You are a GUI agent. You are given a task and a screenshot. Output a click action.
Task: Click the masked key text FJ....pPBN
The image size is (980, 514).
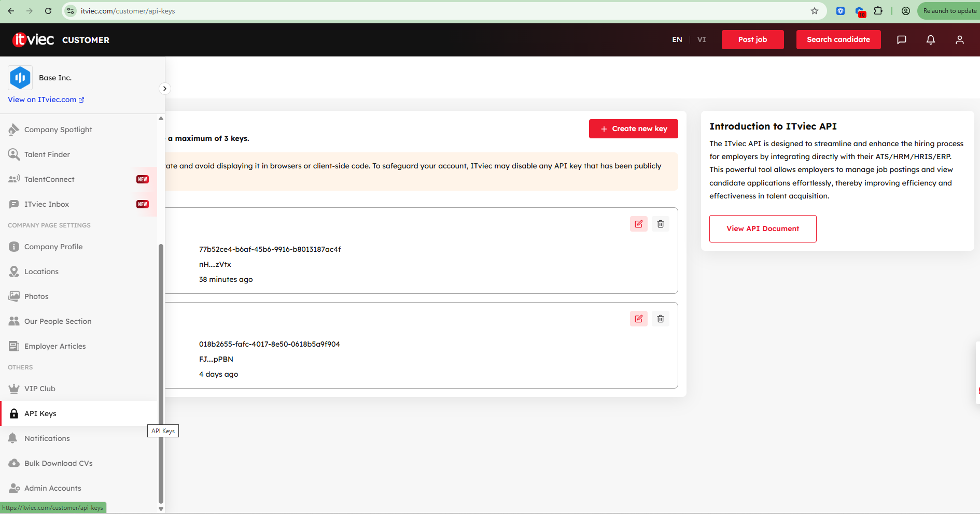point(216,359)
